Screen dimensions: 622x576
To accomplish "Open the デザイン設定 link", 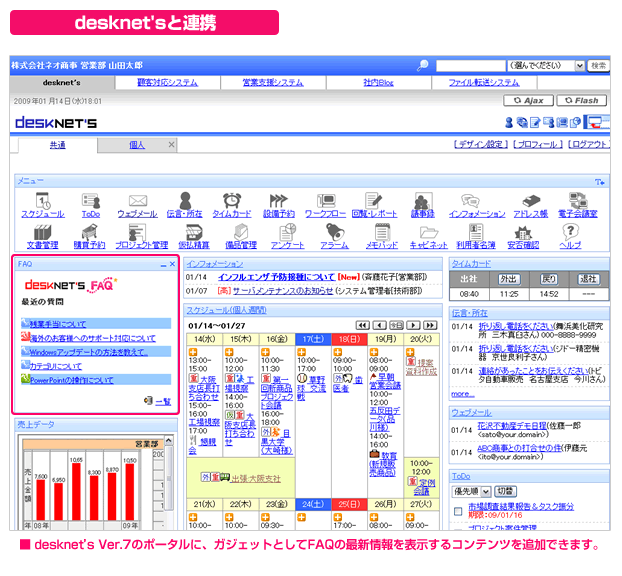I will [x=481, y=145].
